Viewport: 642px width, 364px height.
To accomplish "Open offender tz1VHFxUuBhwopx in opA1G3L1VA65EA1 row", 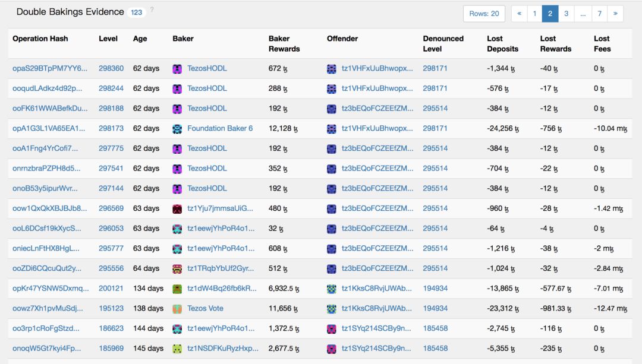I will (377, 128).
